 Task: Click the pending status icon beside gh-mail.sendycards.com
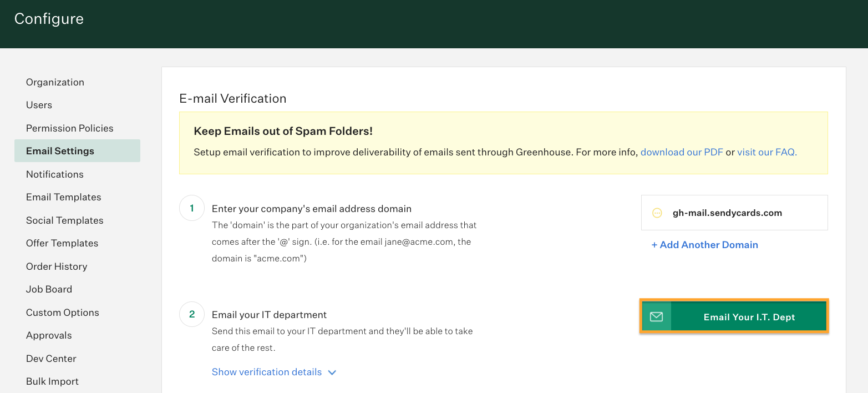pos(657,213)
